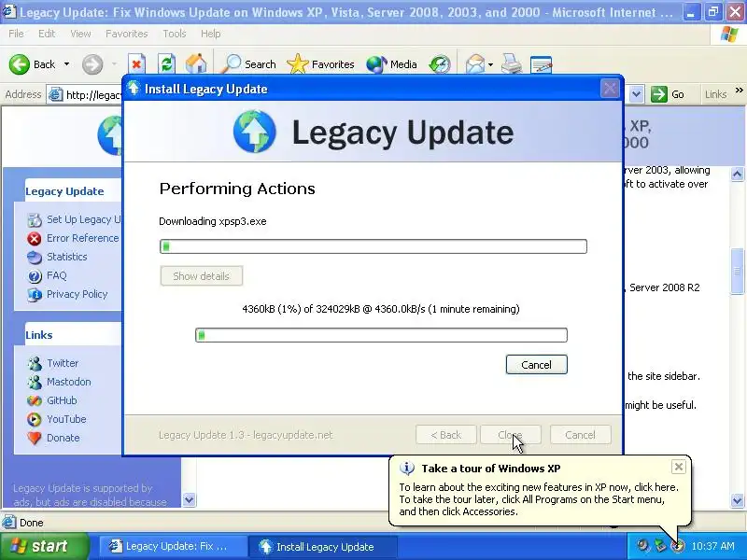
Task: Open the Address bar dropdown arrow
Action: click(x=637, y=94)
